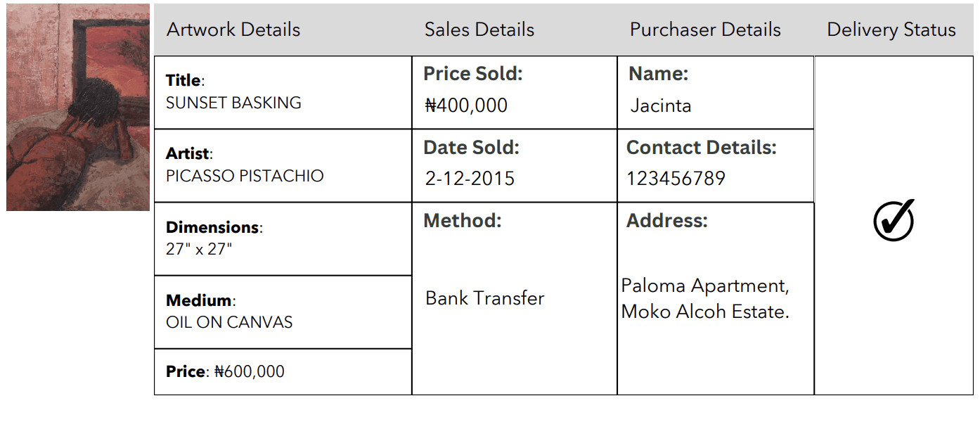Select the dimensions value 27" x 27"
Image resolution: width=980 pixels, height=422 pixels.
[x=199, y=249]
